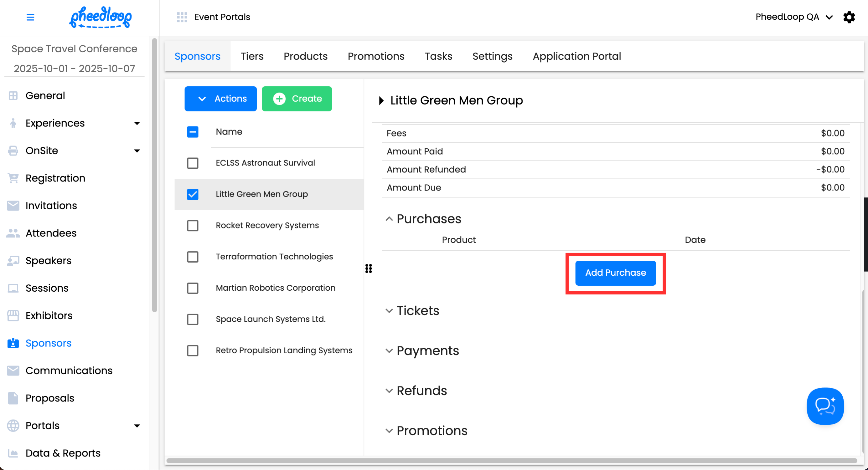Open the chat support bubble icon
The image size is (868, 470).
pos(825,406)
